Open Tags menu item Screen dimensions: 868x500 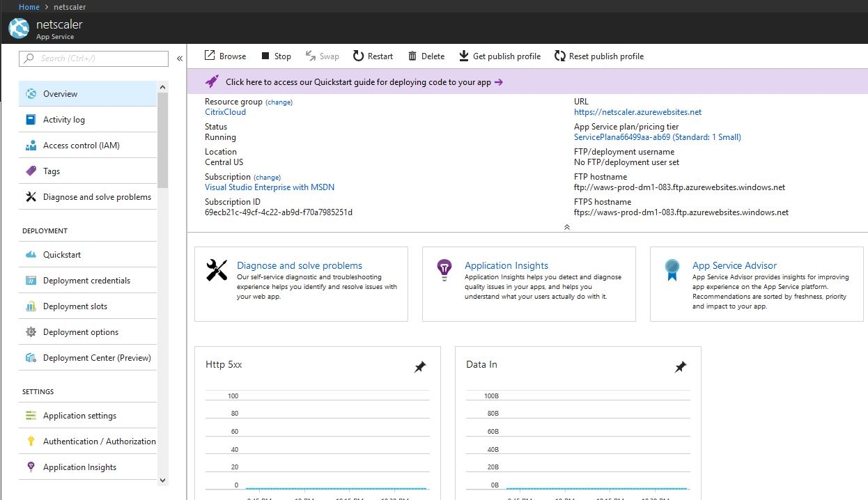click(x=88, y=171)
